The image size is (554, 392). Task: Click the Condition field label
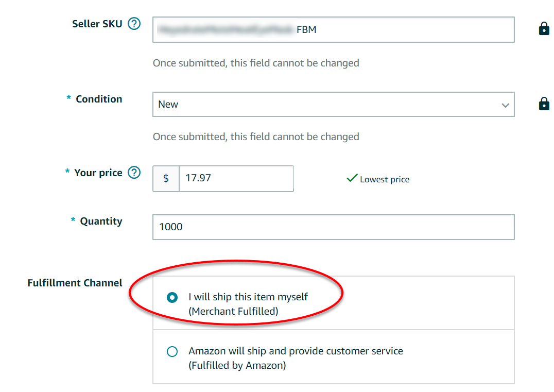pos(99,99)
